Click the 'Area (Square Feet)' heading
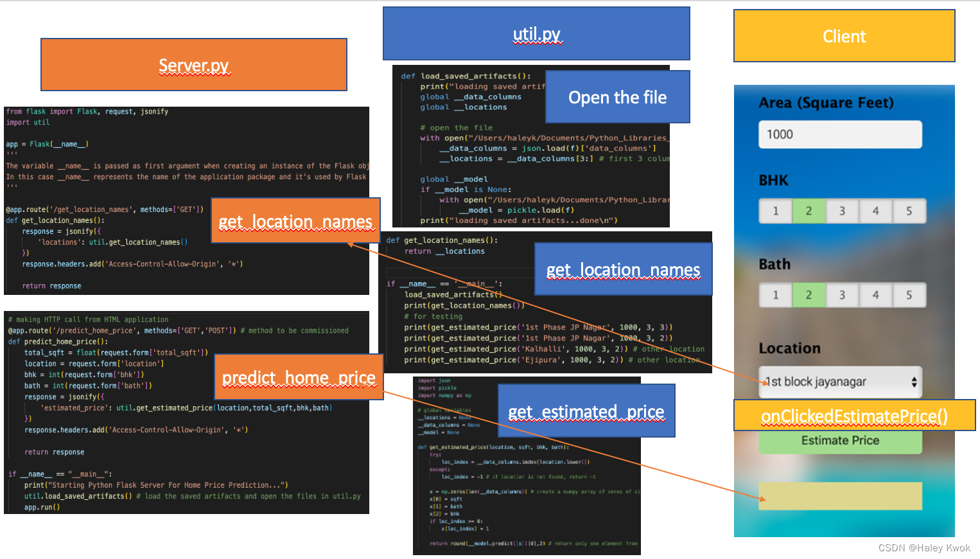Viewport: 980px width, 559px height. coord(826,103)
